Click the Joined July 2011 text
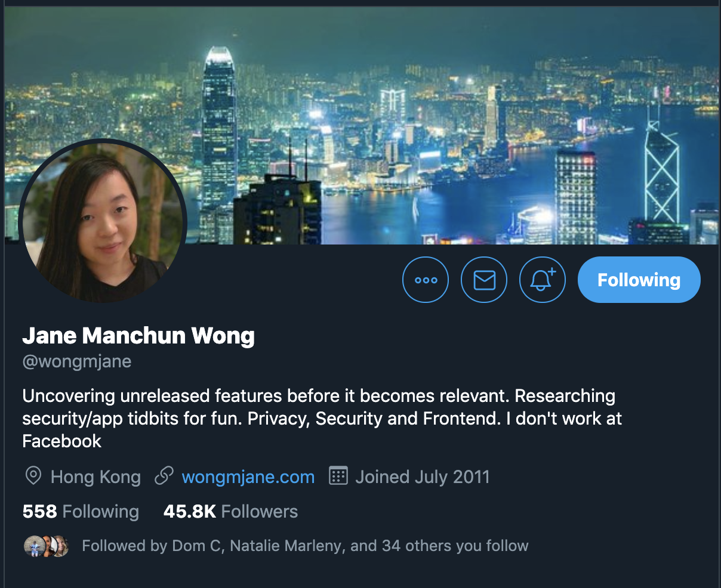The image size is (721, 588). 423,477
